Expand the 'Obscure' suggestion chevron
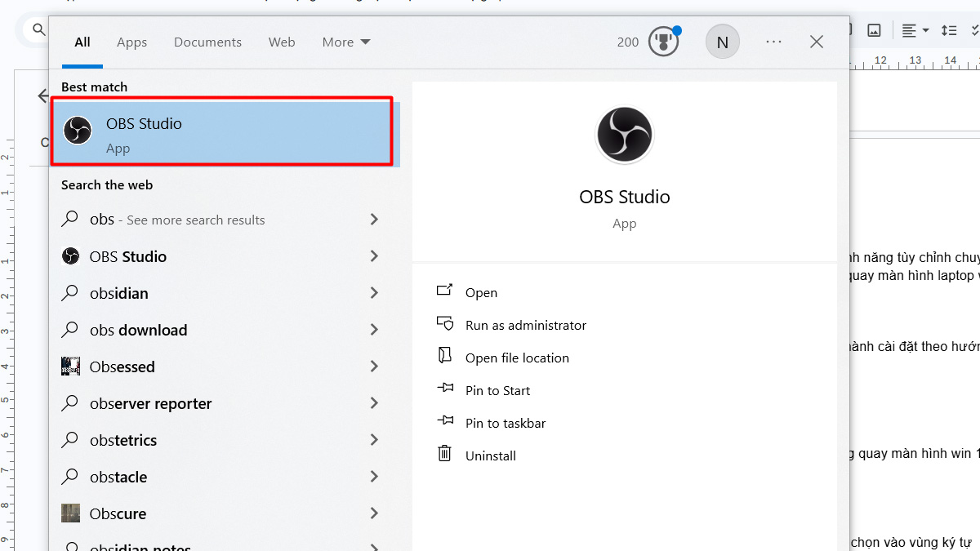 374,513
